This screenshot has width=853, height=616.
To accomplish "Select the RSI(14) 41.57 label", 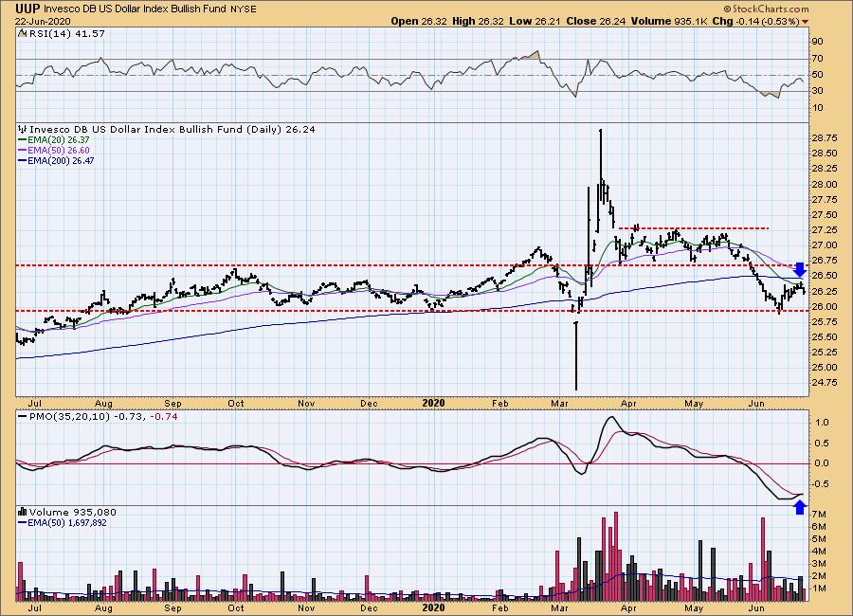I will click(67, 33).
